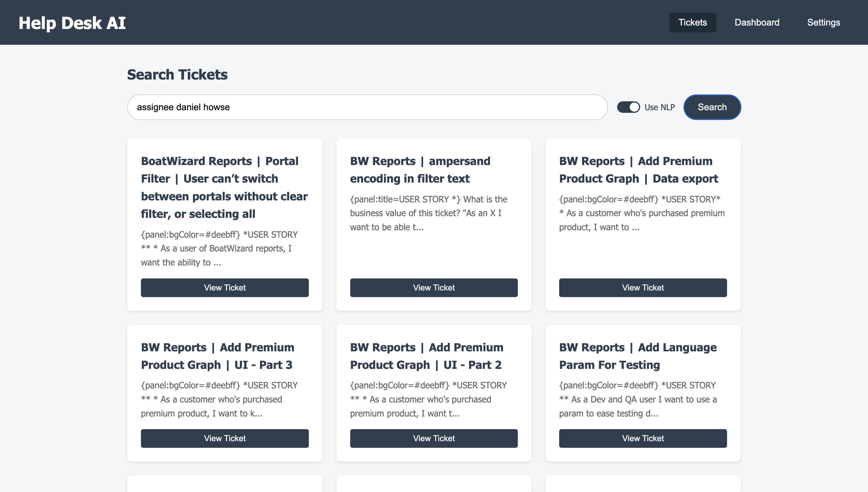View the Add Language Param ticket

pos(643,438)
